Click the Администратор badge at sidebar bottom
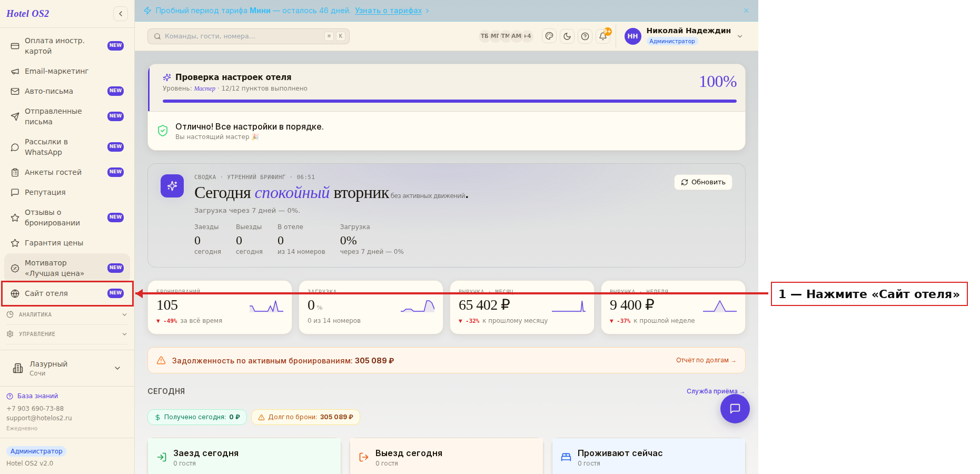The height and width of the screenshot is (474, 980). 36,451
